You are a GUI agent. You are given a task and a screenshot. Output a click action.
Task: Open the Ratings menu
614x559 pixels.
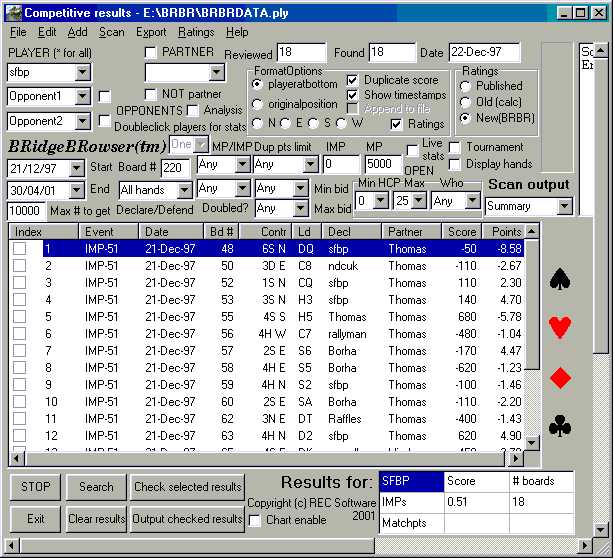pyautogui.click(x=196, y=32)
